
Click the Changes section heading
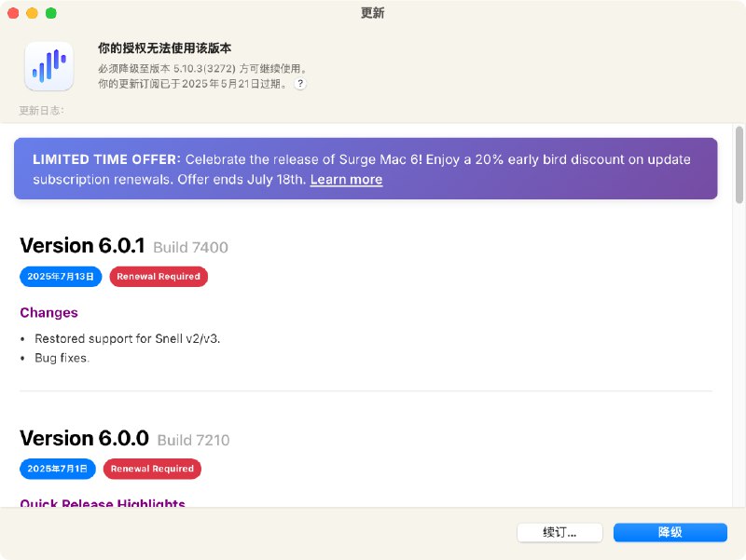click(x=48, y=312)
